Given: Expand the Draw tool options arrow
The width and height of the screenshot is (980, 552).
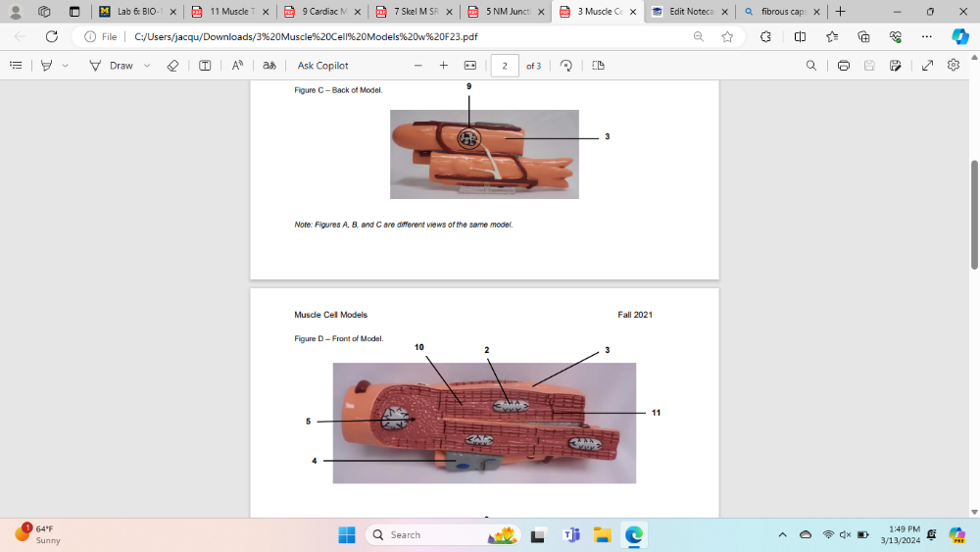Looking at the screenshot, I should click(x=147, y=66).
